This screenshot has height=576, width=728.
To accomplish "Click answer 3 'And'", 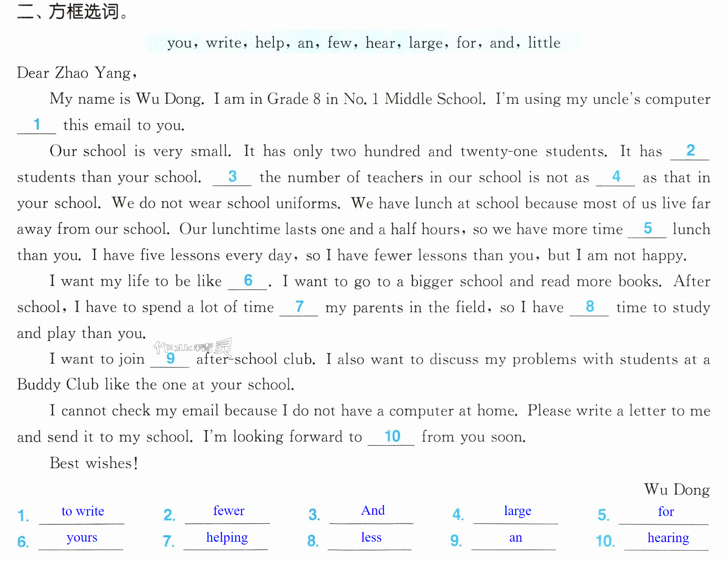I will pyautogui.click(x=373, y=510).
